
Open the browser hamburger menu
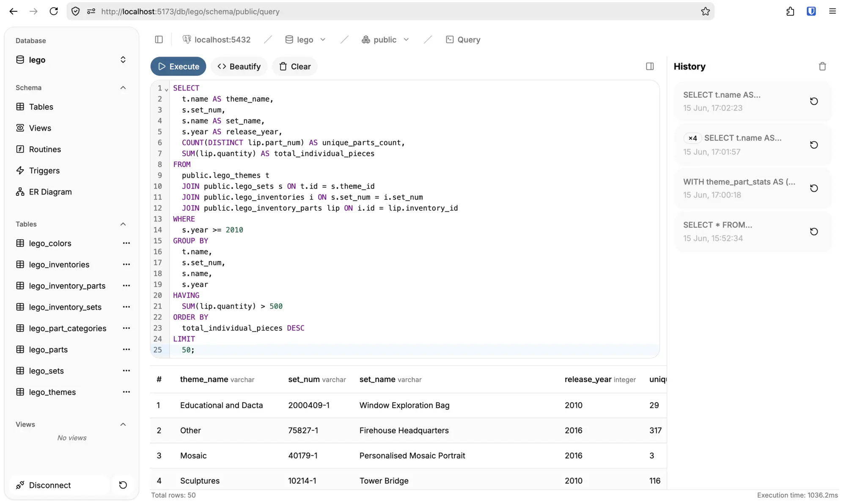(x=832, y=11)
